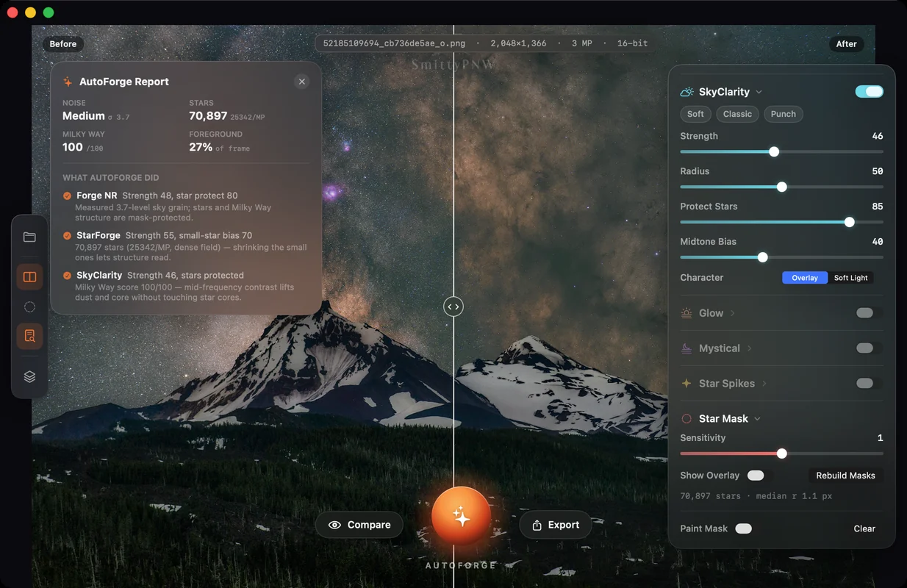
Task: Expand the Glow section chevron
Action: tap(732, 313)
